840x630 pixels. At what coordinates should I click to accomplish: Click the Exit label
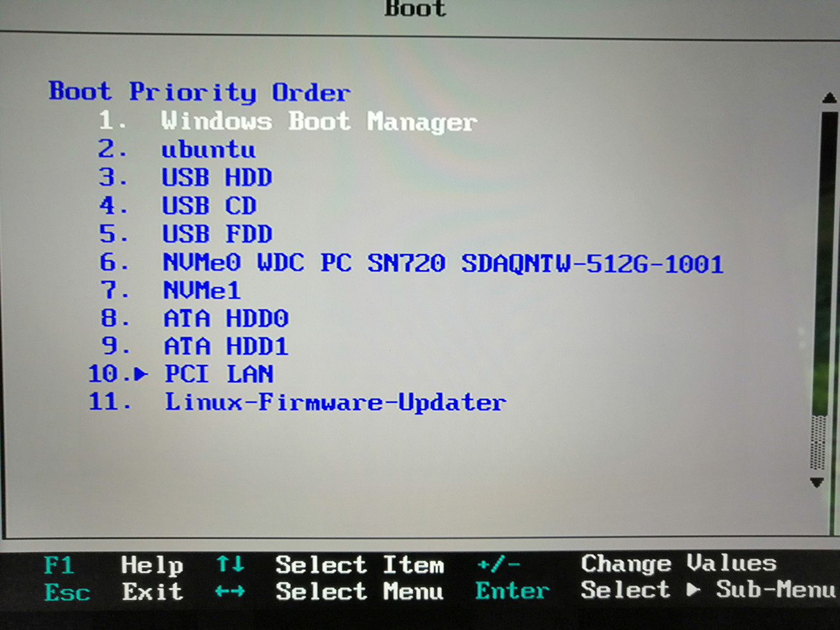152,592
